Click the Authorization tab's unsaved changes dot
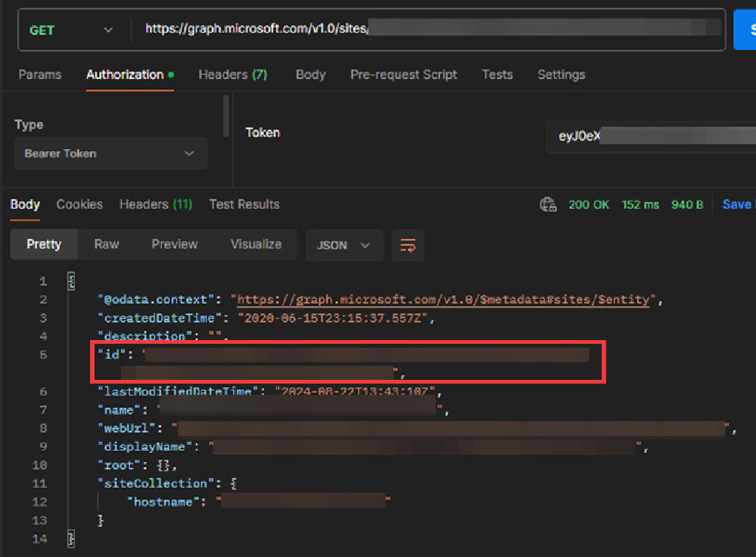The image size is (756, 557). pyautogui.click(x=170, y=73)
